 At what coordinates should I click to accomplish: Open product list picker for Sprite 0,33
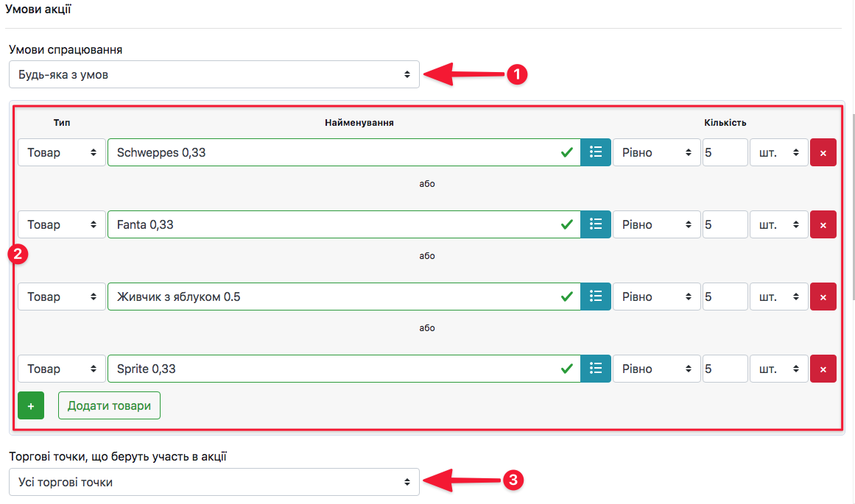(x=596, y=369)
